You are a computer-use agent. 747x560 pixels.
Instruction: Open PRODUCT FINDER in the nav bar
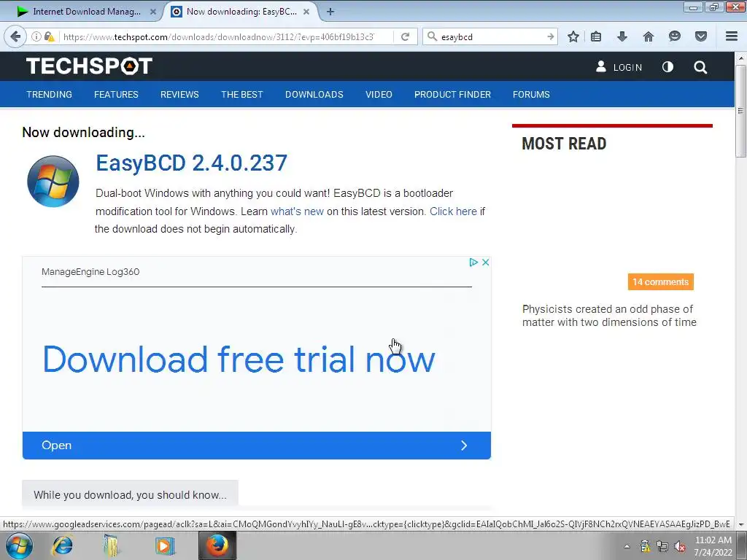coord(452,94)
